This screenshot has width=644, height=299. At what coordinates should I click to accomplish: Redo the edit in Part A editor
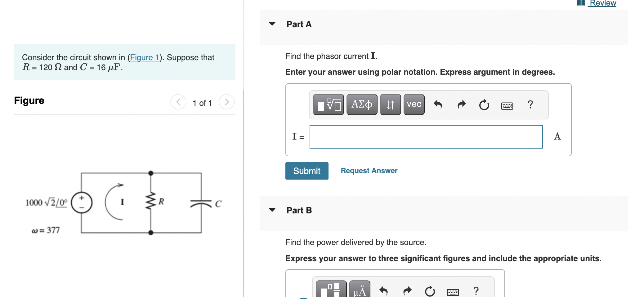pos(461,105)
